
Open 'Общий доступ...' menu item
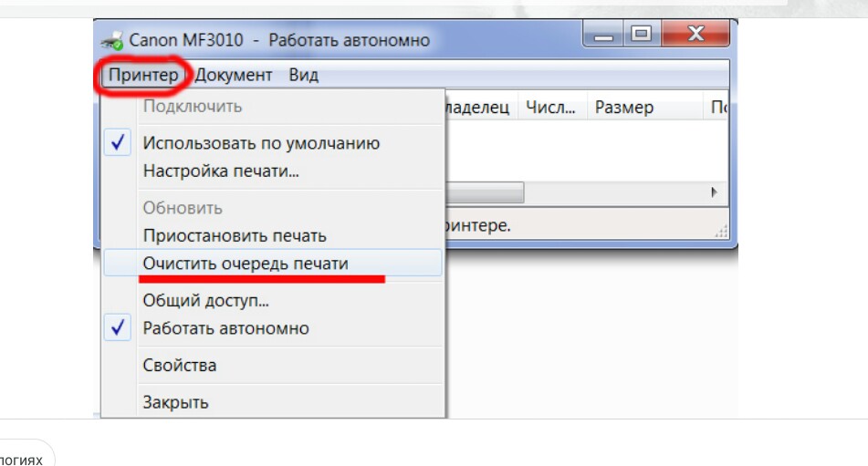(205, 302)
